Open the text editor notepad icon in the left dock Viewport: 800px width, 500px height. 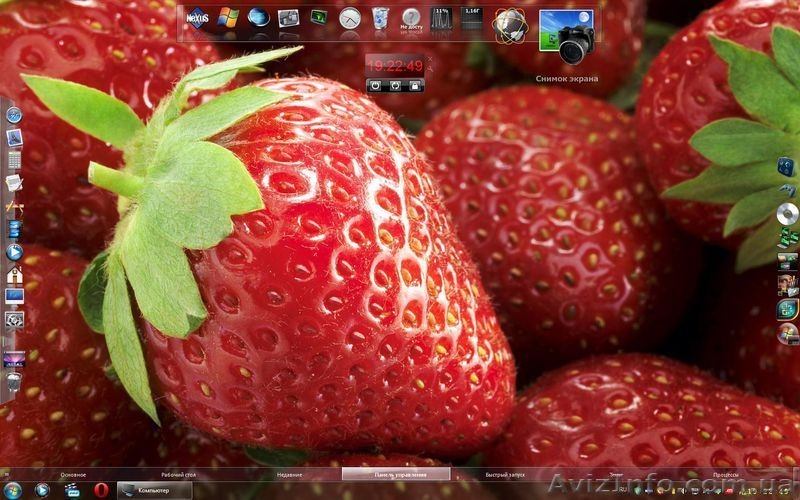pos(14,183)
